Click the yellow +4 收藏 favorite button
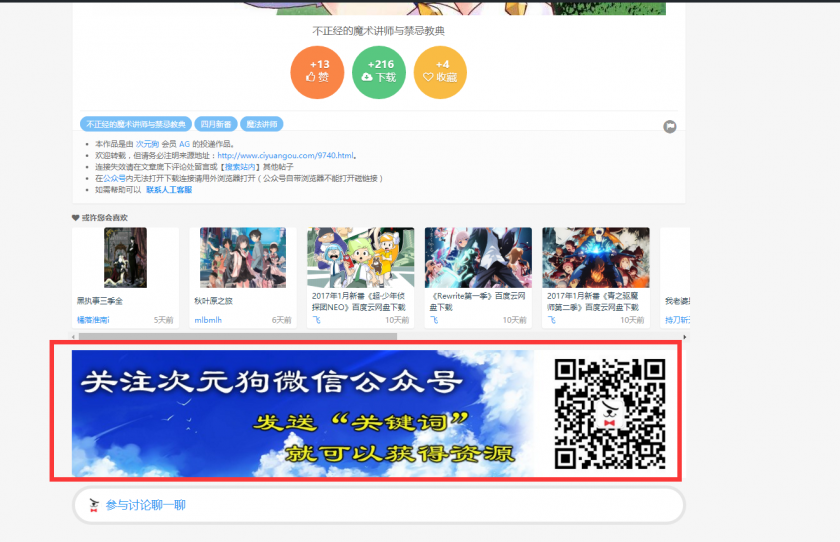This screenshot has height=542, width=840. (x=440, y=72)
